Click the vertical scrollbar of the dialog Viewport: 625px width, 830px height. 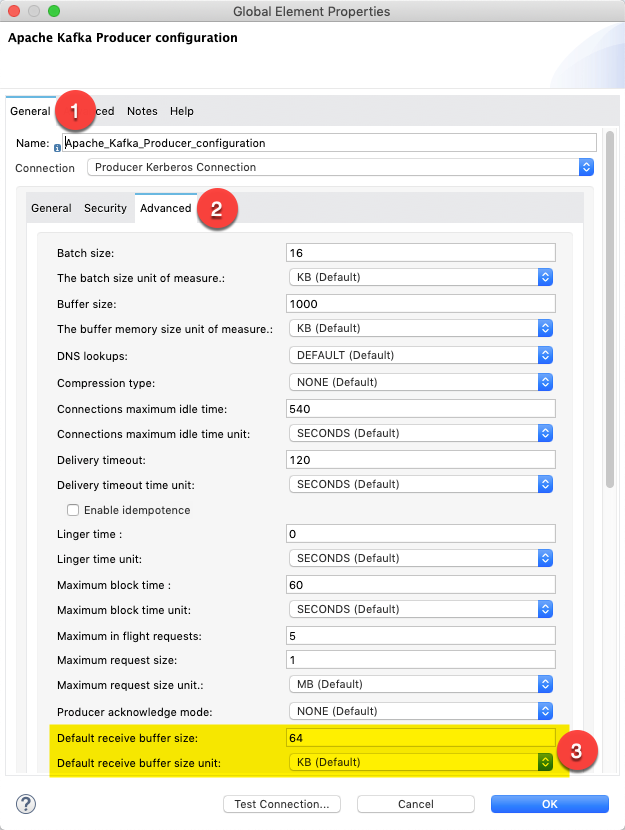click(x=610, y=310)
